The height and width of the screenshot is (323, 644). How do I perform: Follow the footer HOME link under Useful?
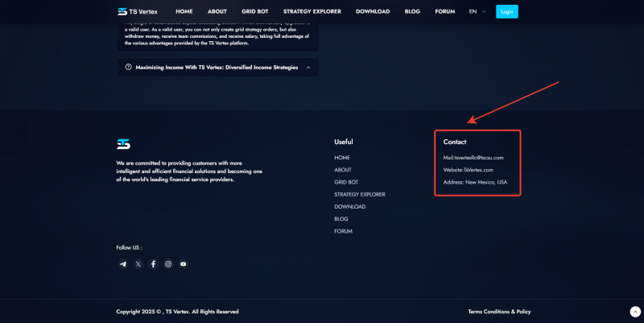[x=342, y=157]
